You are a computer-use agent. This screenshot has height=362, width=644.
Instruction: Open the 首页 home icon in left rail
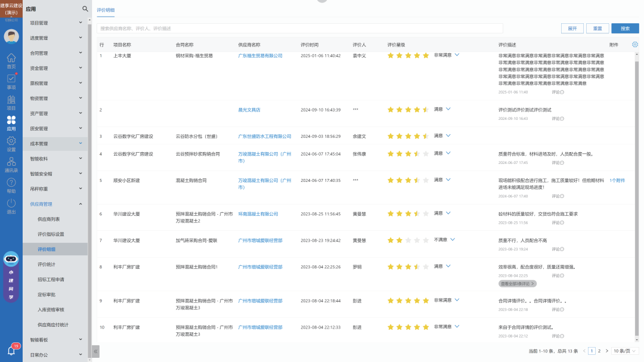pyautogui.click(x=11, y=60)
